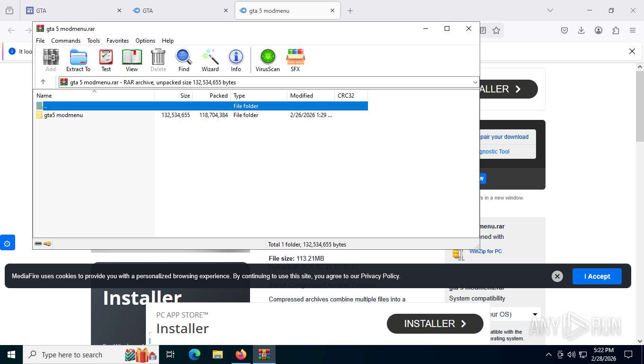644x364 pixels.
Task: Close the gta 5 modmenu browser tab
Action: [x=332, y=10]
